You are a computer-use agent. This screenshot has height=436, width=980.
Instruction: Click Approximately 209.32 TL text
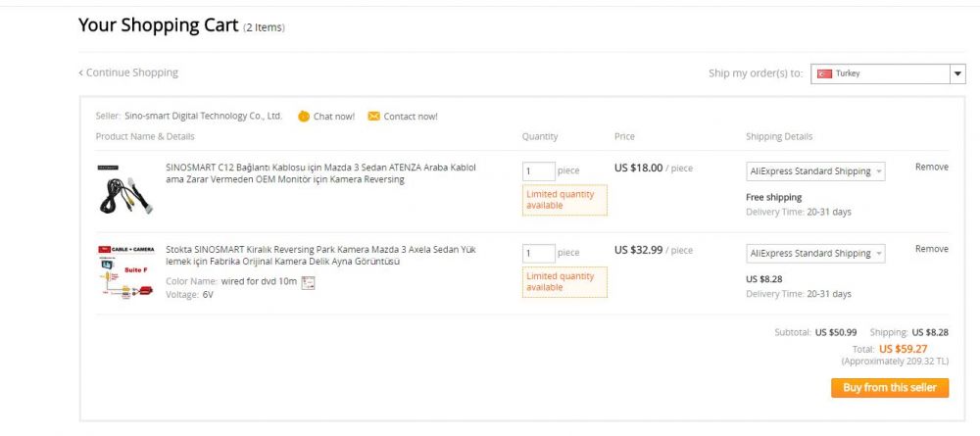click(895, 361)
